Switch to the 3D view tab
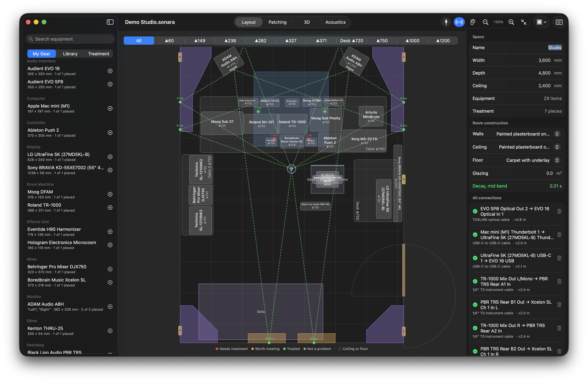This screenshot has width=588, height=382. 306,22
